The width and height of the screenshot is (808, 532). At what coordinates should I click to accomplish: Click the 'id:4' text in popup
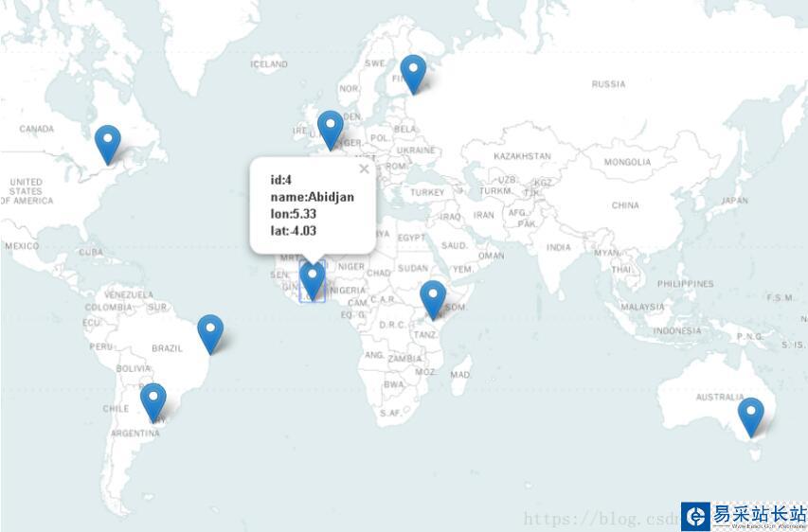(x=280, y=180)
